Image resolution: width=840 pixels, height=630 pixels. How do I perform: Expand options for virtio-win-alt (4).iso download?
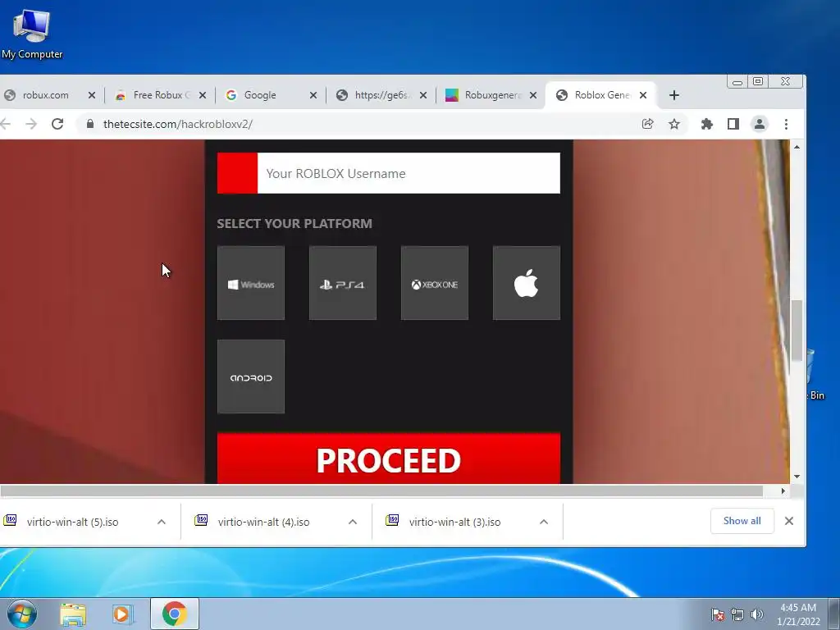pos(353,522)
